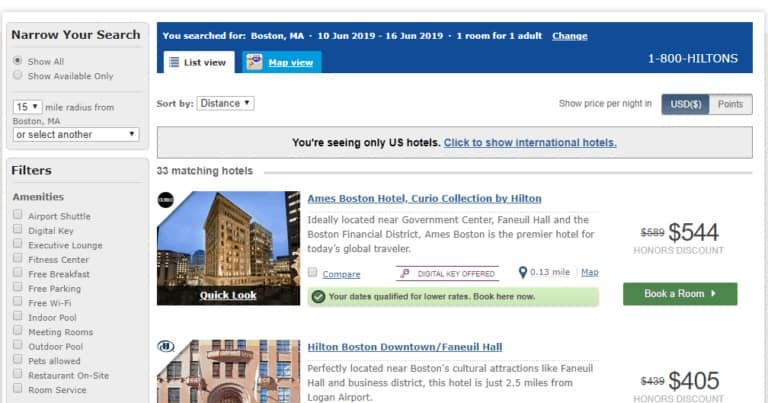
Task: Select Show Available Only radio button
Action: pyautogui.click(x=18, y=75)
